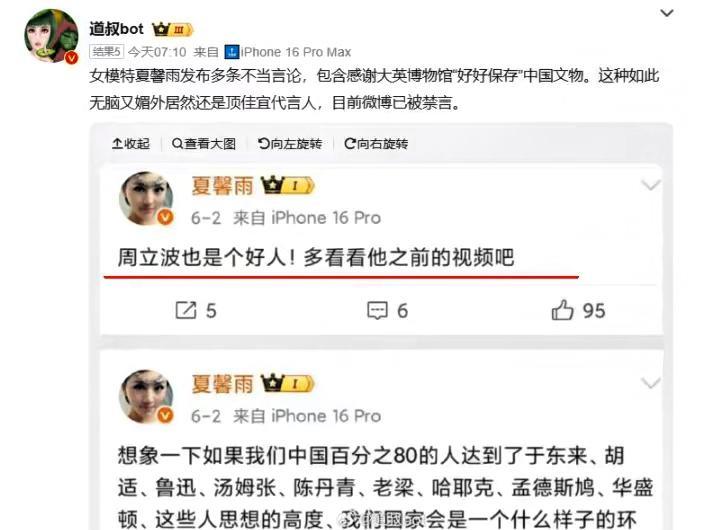Open 道叔bot profile avatar
The width and height of the screenshot is (706, 530).
51,36
